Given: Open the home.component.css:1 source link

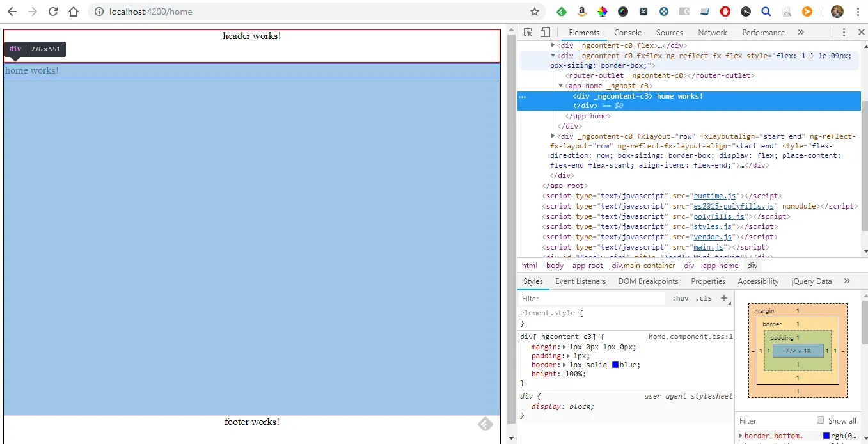Looking at the screenshot, I should tap(691, 337).
